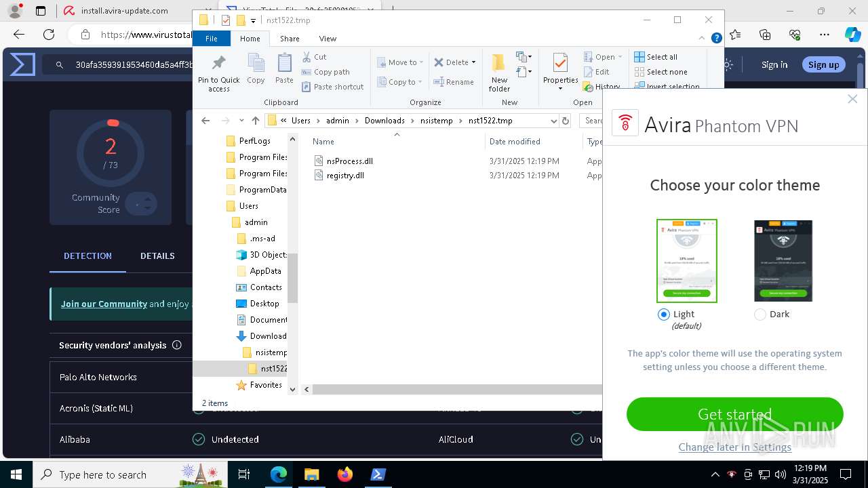Click the Sign up button
The height and width of the screenshot is (488, 868).
[823, 65]
